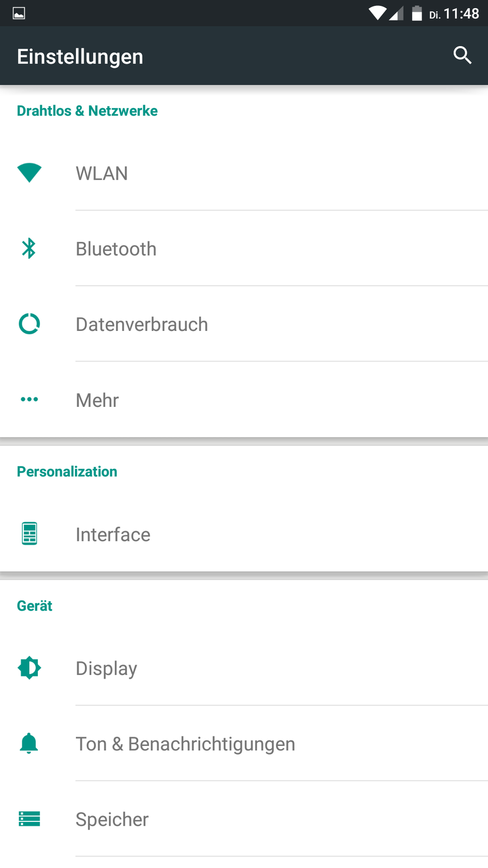Tap the search magnifier icon

click(462, 55)
